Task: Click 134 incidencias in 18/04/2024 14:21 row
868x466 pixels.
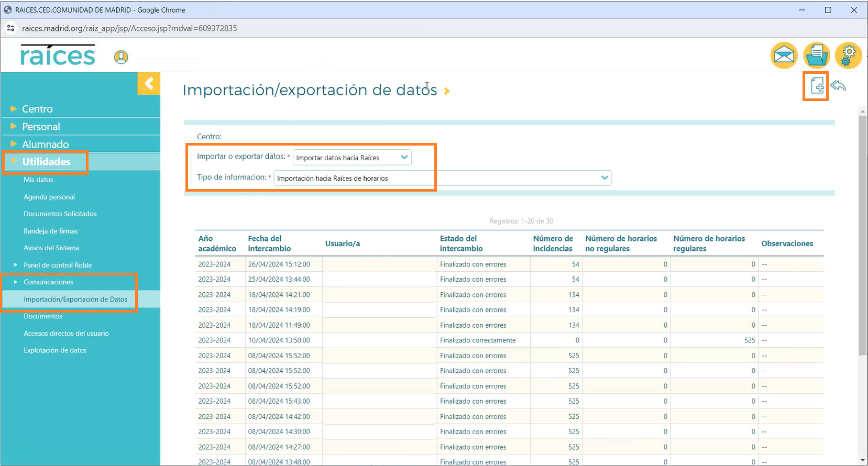Action: [x=574, y=294]
